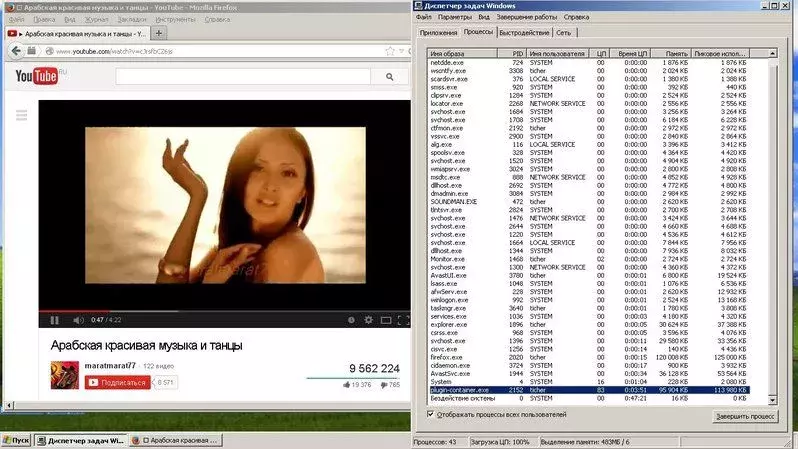Click Завершить процесс button
Image resolution: width=798 pixels, height=449 pixels.
pos(746,416)
